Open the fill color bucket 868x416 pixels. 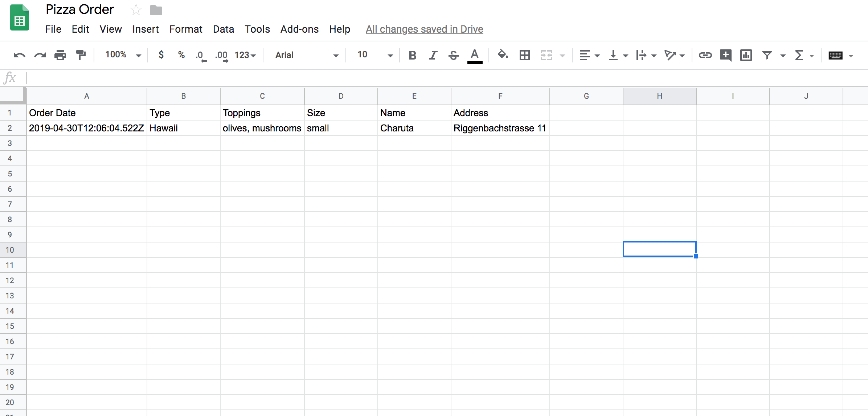tap(503, 55)
